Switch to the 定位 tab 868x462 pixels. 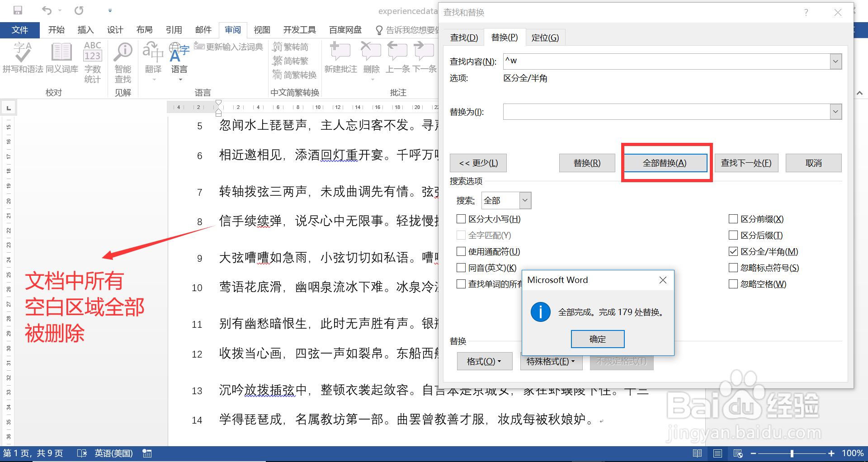[x=545, y=38]
